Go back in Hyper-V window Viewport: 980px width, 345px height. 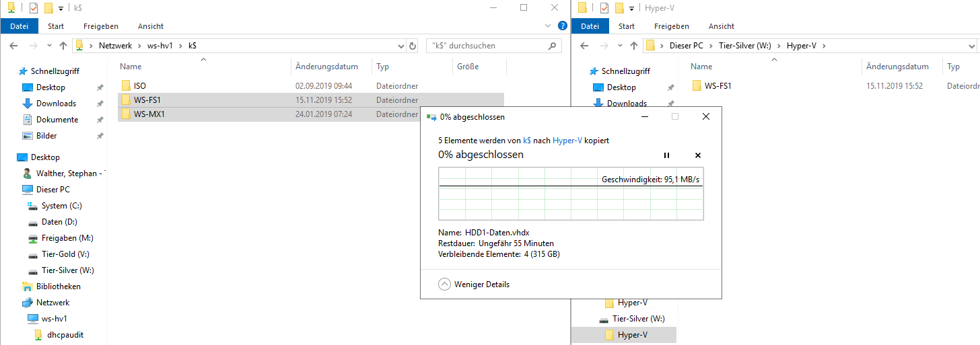point(584,46)
